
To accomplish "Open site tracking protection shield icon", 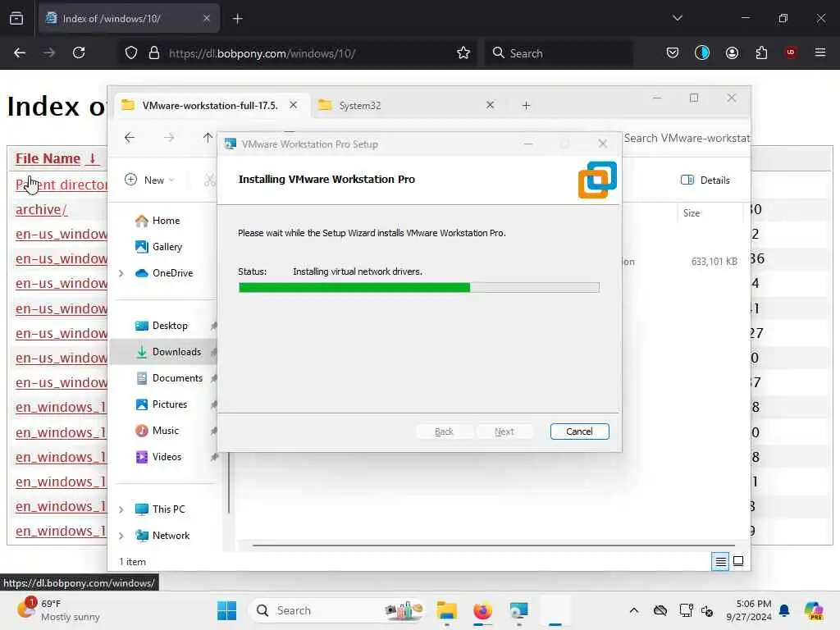I will click(x=131, y=53).
